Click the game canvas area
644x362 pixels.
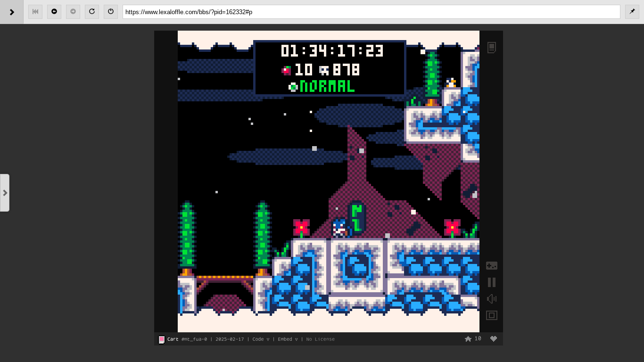tap(329, 181)
